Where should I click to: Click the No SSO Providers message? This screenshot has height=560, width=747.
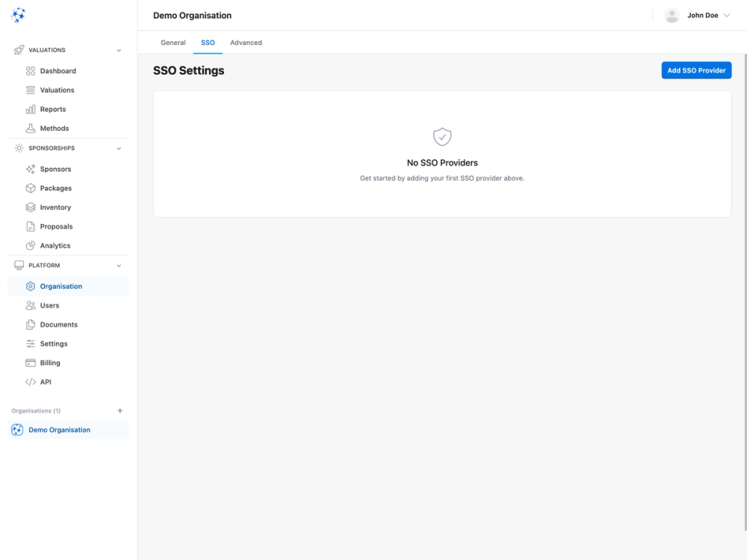[x=442, y=163]
